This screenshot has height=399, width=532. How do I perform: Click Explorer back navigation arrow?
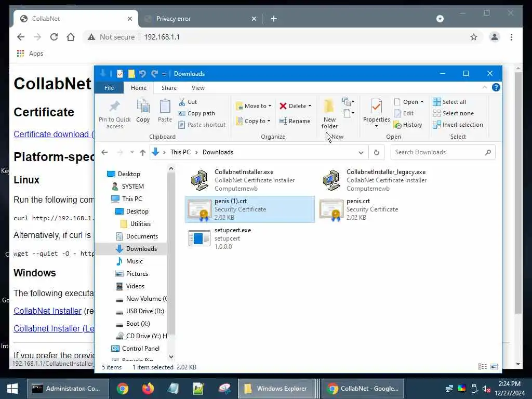104,152
